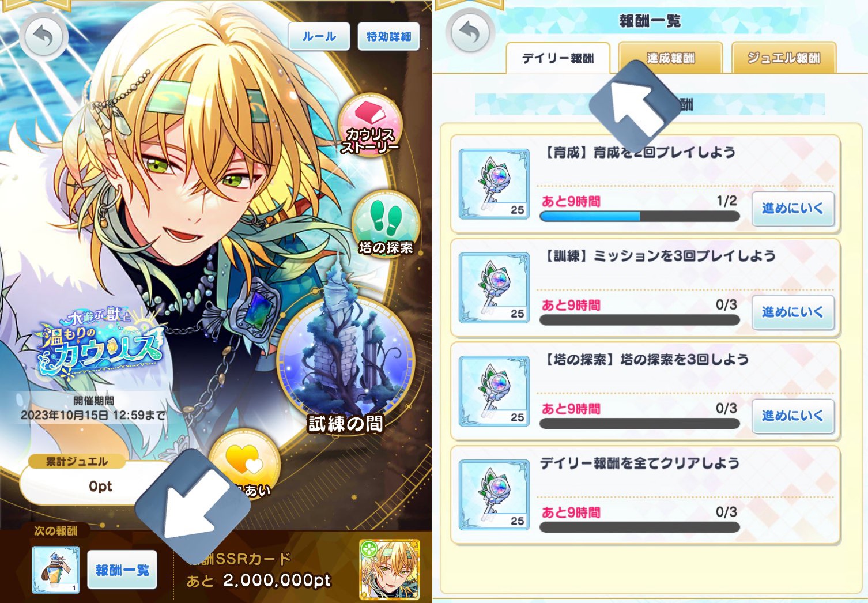Tap the SSR card thumbnail
Viewport: 868px width, 603px height.
[x=389, y=570]
